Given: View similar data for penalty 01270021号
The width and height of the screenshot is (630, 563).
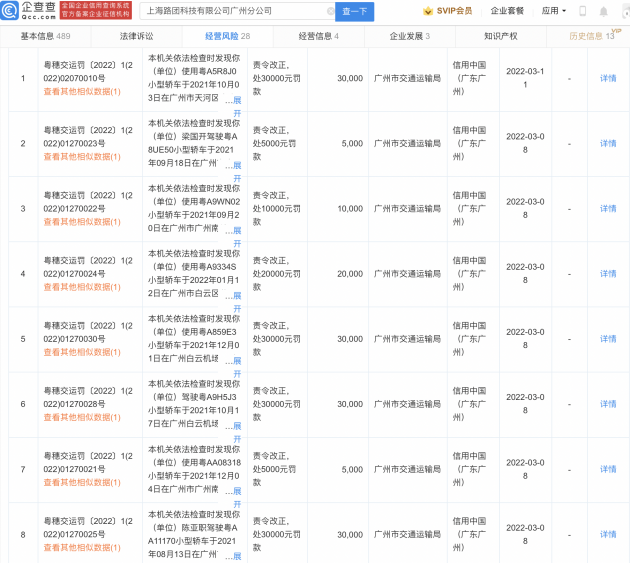Looking at the screenshot, I should [82, 482].
